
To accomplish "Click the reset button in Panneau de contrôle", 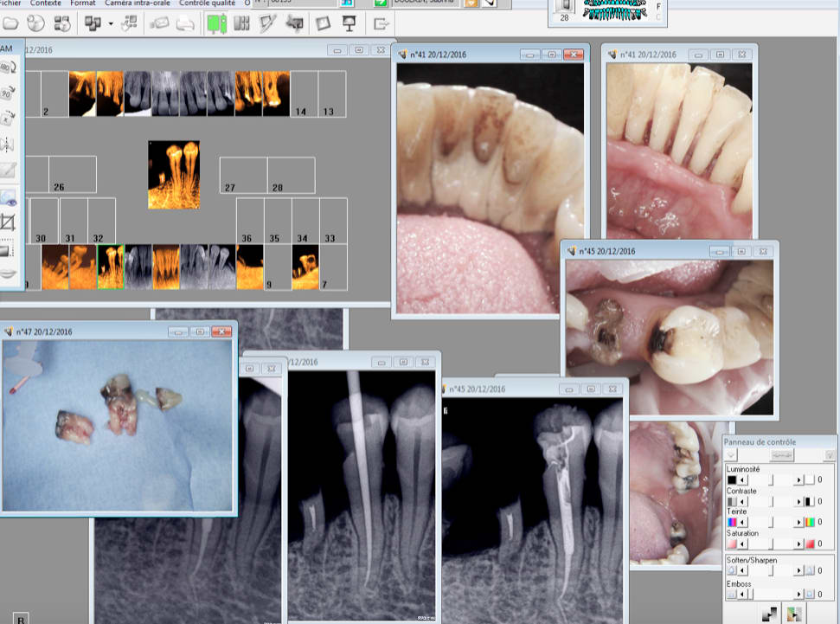I will click(780, 455).
